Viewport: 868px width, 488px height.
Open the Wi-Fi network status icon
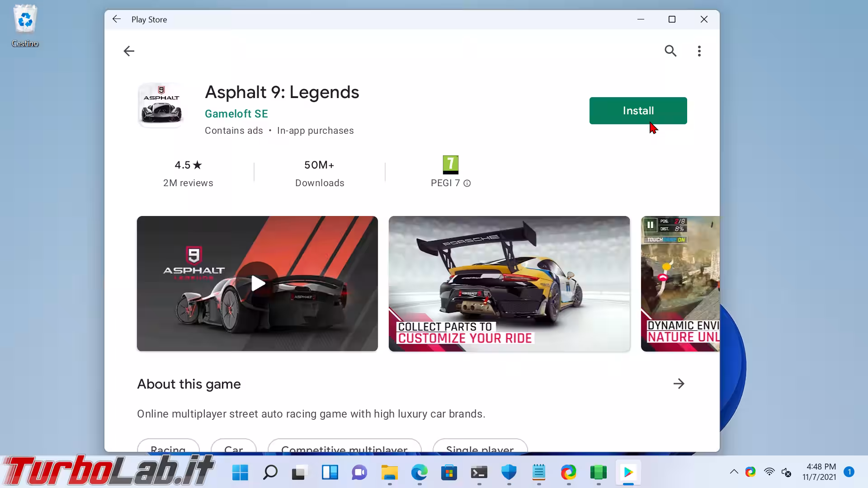pyautogui.click(x=769, y=472)
